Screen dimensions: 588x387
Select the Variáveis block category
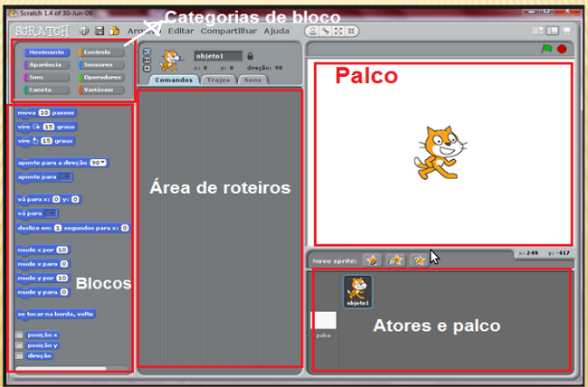(x=101, y=90)
